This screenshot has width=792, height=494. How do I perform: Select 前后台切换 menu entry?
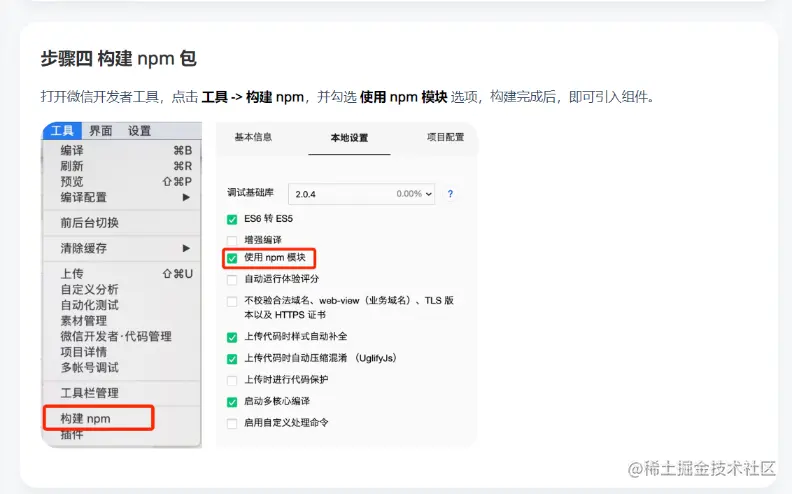coord(122,222)
